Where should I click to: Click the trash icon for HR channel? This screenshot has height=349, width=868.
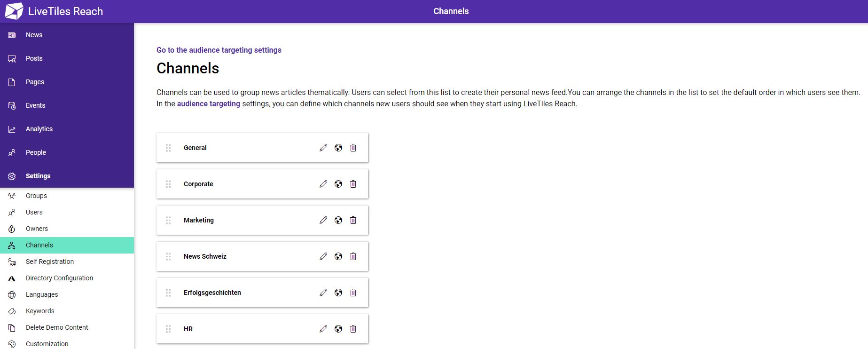pyautogui.click(x=353, y=329)
